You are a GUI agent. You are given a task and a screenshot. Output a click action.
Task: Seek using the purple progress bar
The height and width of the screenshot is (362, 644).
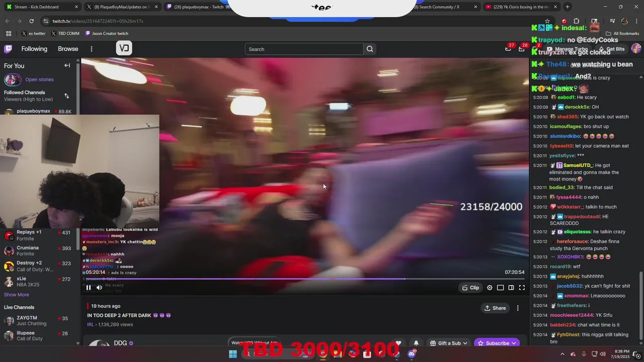[x=305, y=279]
